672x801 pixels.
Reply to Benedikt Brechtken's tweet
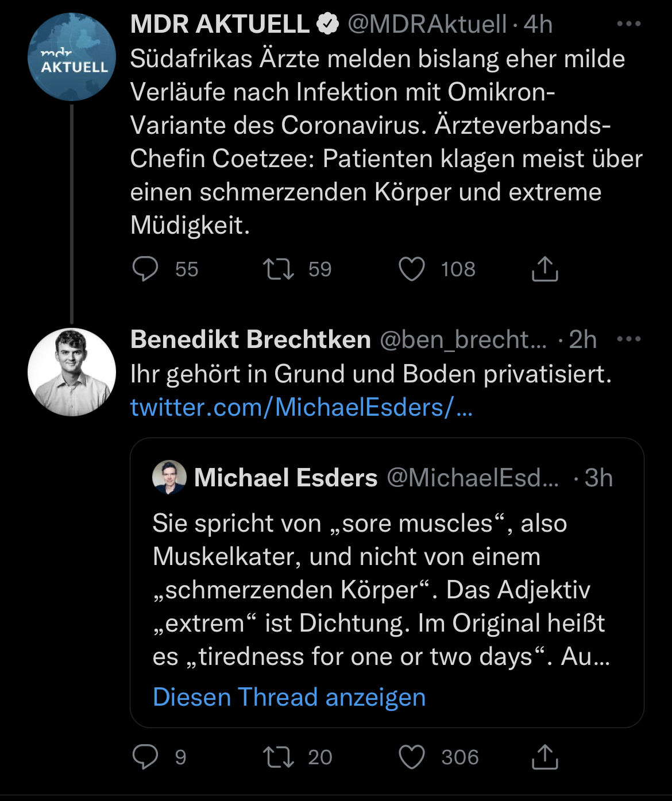(x=145, y=757)
